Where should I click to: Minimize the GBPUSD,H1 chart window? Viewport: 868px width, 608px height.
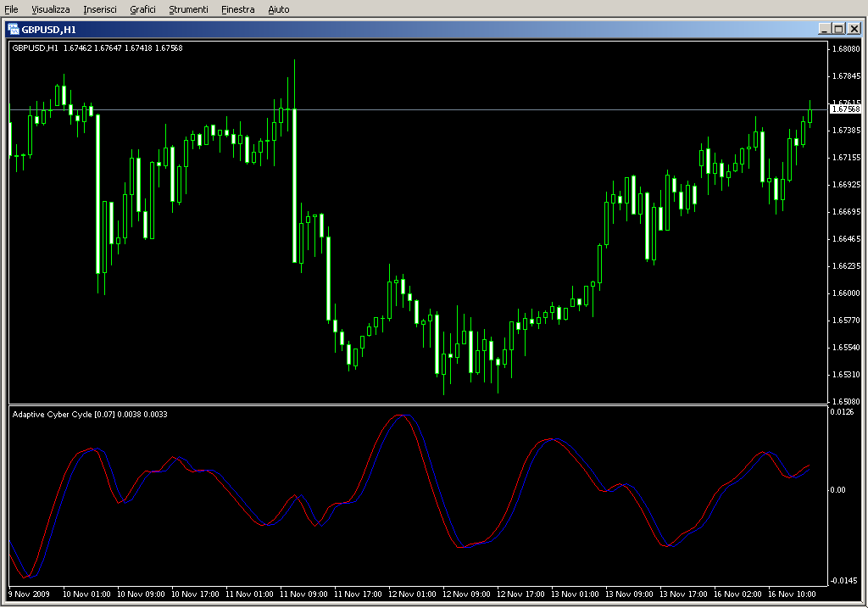click(825, 29)
